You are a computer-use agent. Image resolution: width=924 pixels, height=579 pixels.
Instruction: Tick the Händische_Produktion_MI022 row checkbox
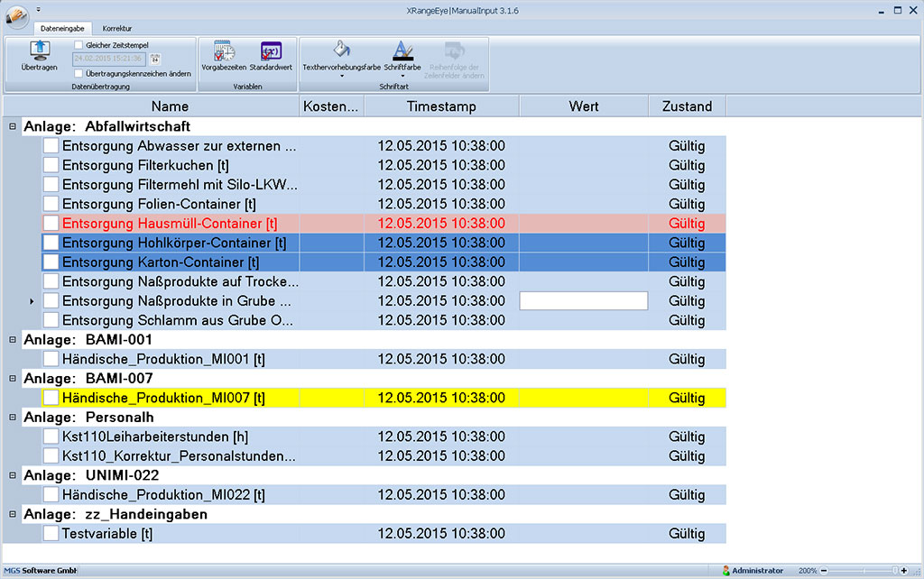[x=51, y=495]
